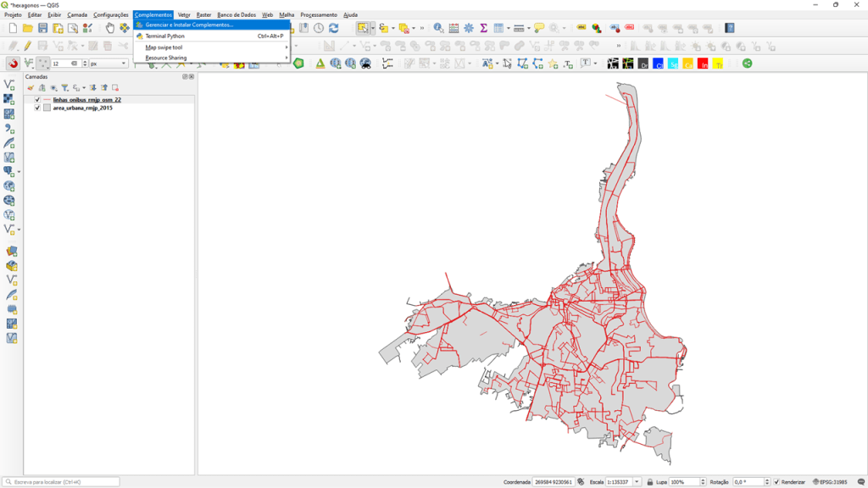Click the Identify Features icon
The image size is (868, 488).
438,28
